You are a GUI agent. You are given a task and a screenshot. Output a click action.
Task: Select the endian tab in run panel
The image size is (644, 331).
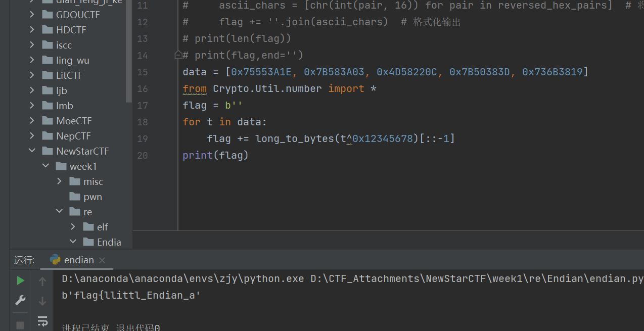(x=79, y=260)
